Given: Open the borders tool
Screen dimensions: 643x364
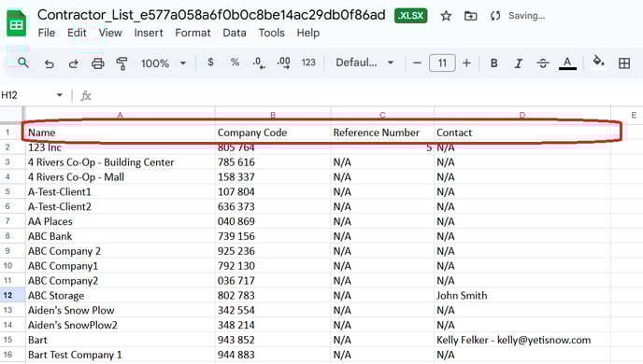Looking at the screenshot, I should click(624, 63).
